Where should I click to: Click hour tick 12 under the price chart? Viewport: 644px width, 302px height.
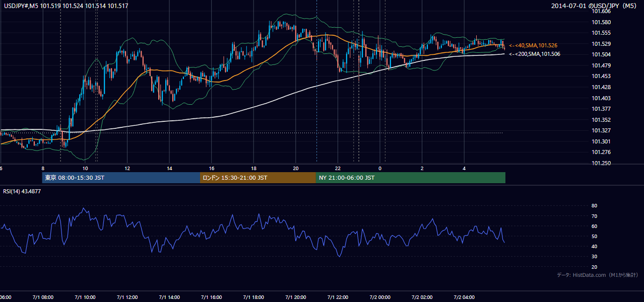click(127, 168)
